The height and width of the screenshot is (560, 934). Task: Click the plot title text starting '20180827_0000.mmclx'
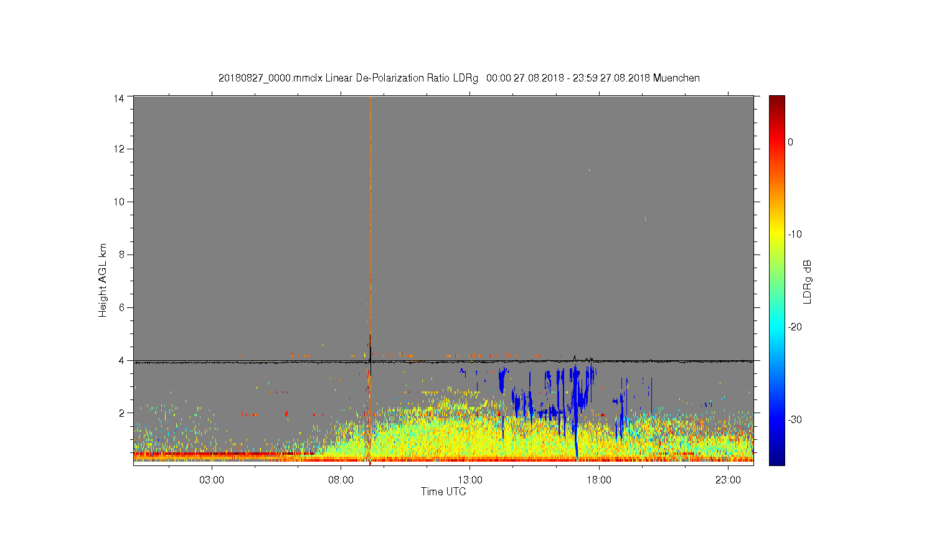(x=459, y=78)
